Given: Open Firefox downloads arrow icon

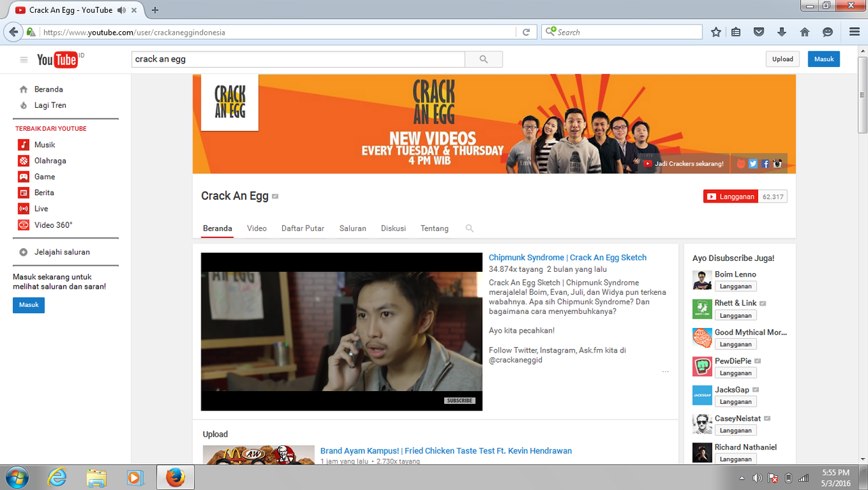Looking at the screenshot, I should 782,32.
